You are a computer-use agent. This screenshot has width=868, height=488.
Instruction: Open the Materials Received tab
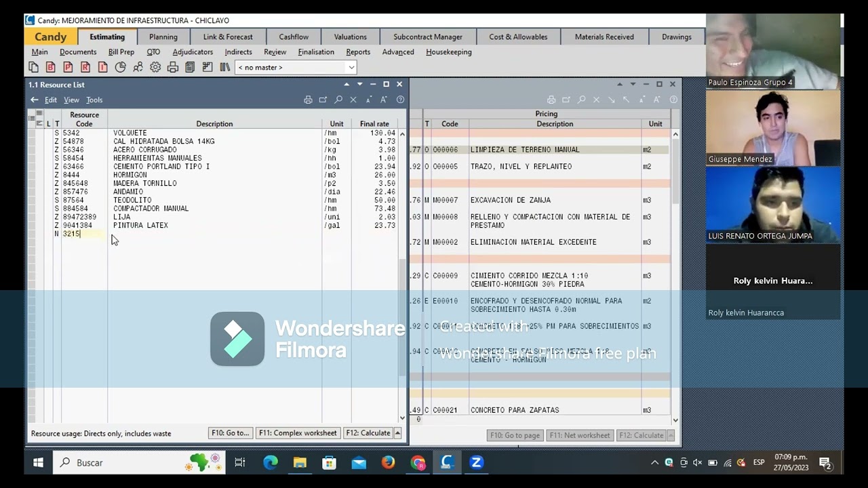(604, 37)
